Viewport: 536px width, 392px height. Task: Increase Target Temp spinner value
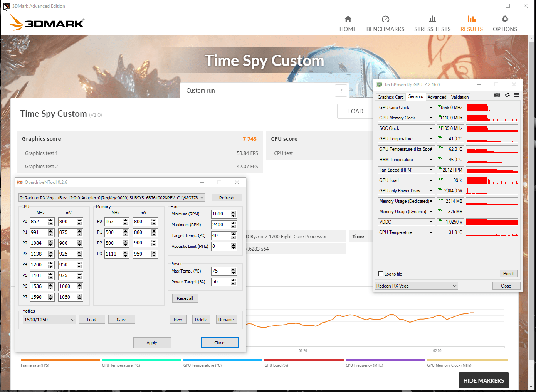point(233,234)
